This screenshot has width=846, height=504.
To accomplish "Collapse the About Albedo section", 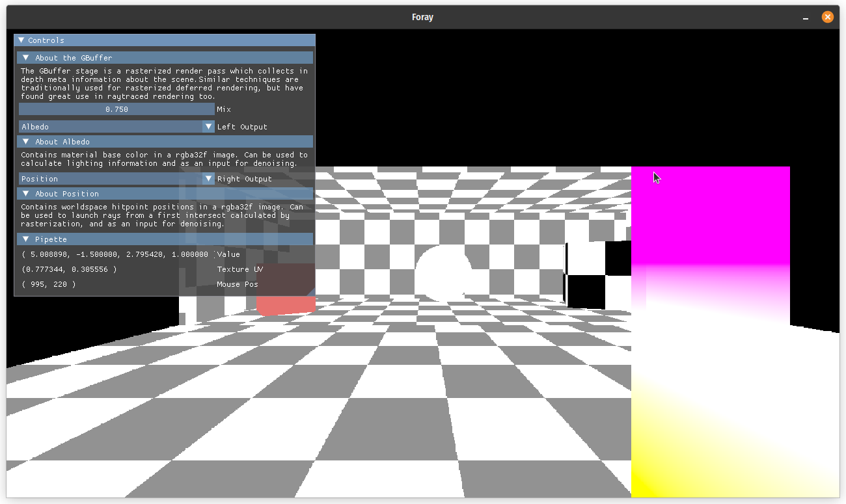I will pyautogui.click(x=165, y=142).
